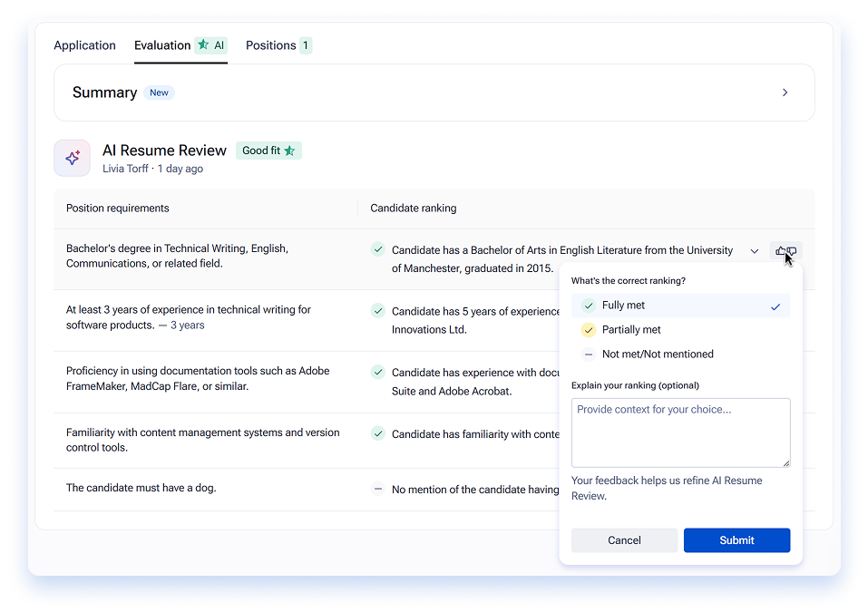Click the Bachelor's degree requirement text

pos(177,256)
